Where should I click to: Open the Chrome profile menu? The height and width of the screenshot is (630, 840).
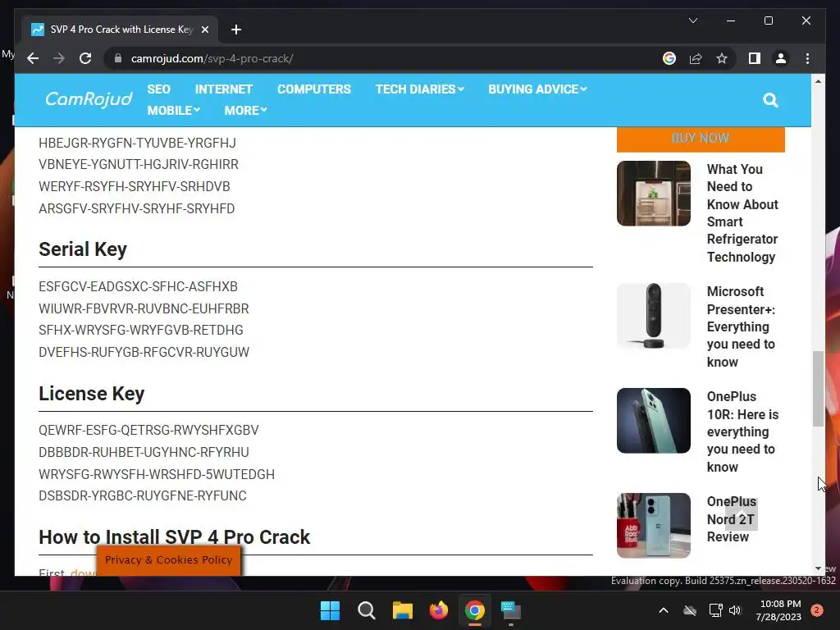coord(781,58)
